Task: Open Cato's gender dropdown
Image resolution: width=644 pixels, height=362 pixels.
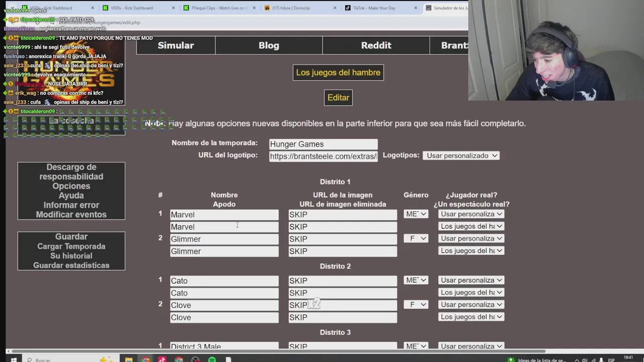Action: point(416,280)
